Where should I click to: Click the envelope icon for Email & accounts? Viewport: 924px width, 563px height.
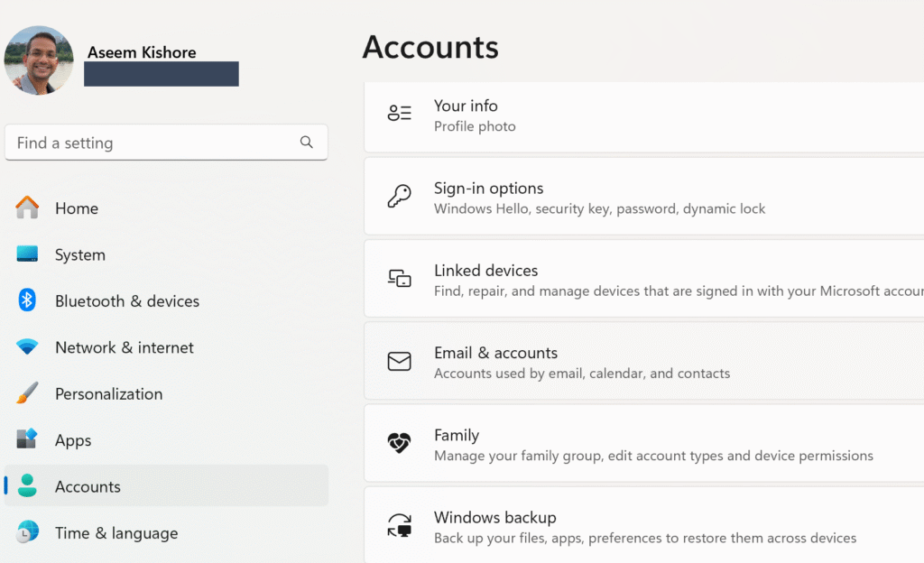pyautogui.click(x=399, y=362)
